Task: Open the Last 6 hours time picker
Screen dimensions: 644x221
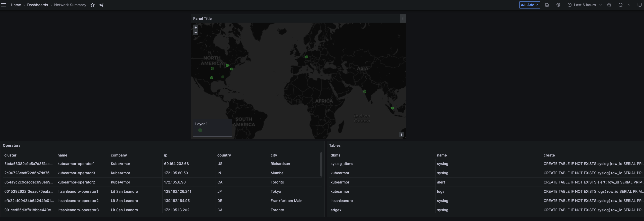Action: 585,5
